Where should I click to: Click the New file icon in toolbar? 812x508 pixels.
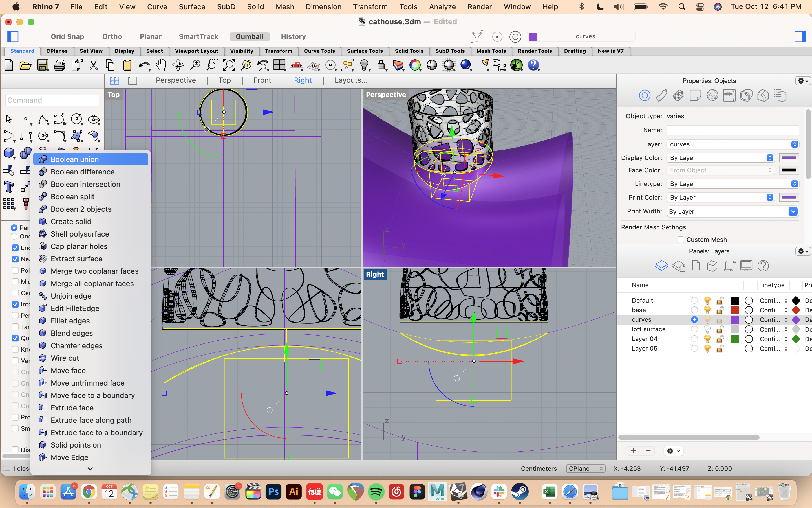(x=9, y=65)
